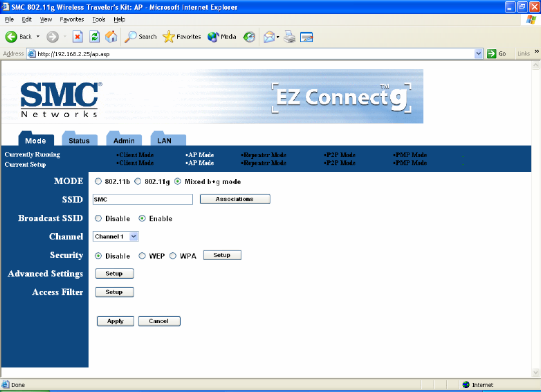Click the Advanced Settings Setup button
The height and width of the screenshot is (392, 541).
pyautogui.click(x=115, y=273)
